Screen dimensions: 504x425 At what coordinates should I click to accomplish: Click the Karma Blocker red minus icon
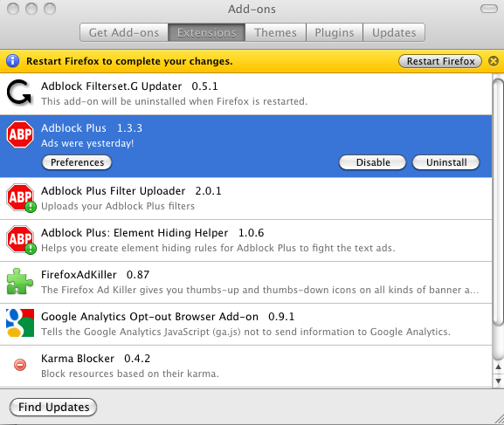coord(20,365)
